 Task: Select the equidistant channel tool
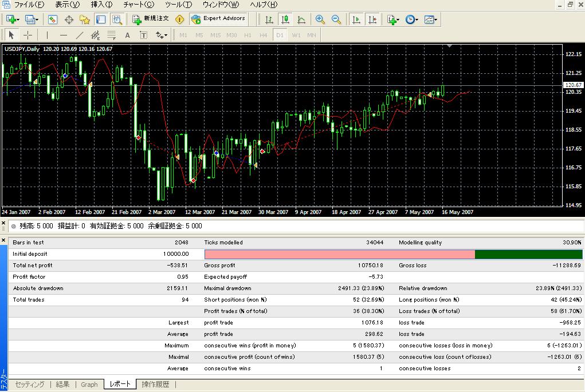96,35
